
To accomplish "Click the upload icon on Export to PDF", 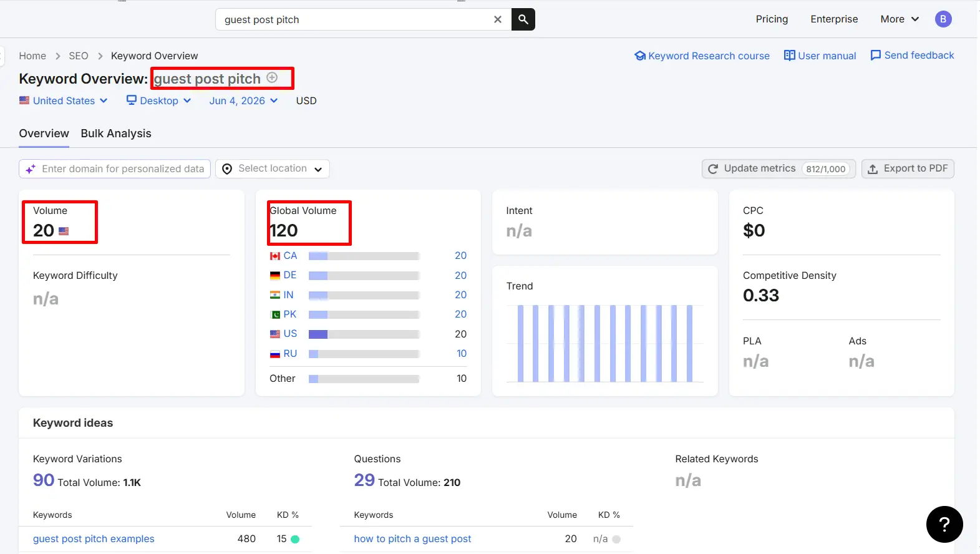I will pos(873,169).
